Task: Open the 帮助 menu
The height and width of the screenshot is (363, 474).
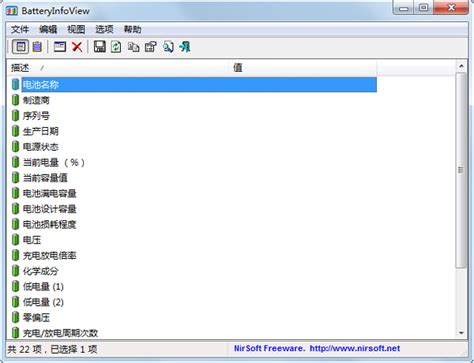Action: (x=132, y=29)
